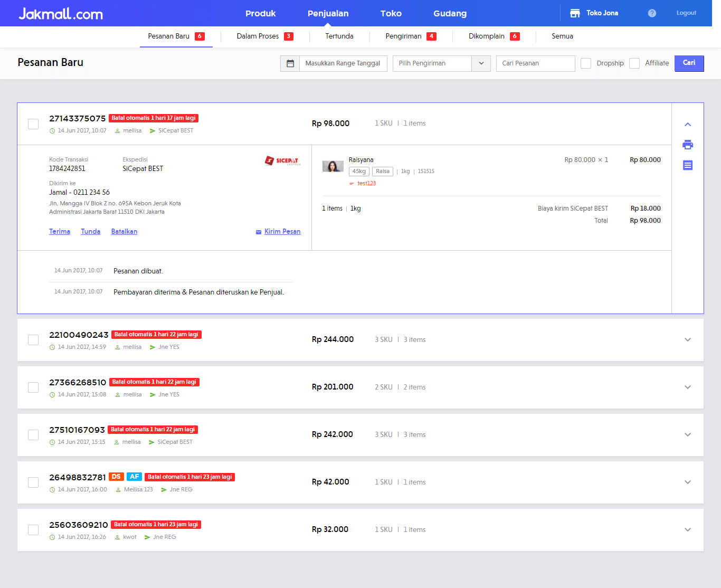Click the Jakmall.com logo
This screenshot has width=721, height=588.
pyautogui.click(x=61, y=13)
